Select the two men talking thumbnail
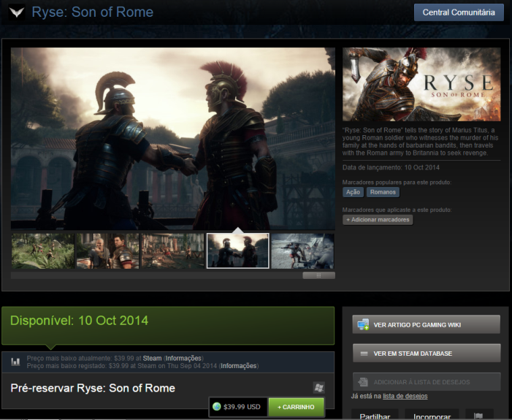 [108, 251]
